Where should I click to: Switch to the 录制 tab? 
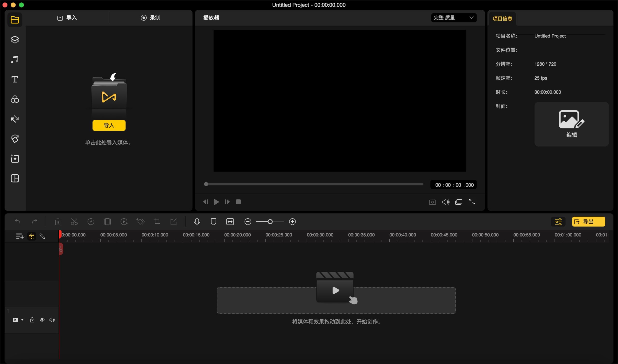pos(150,18)
